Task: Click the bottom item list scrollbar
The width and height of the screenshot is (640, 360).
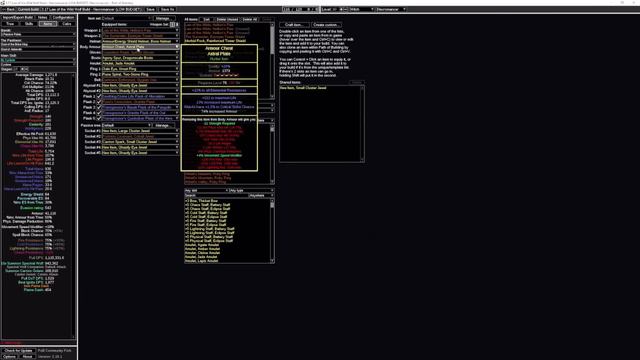Action: click(x=272, y=231)
